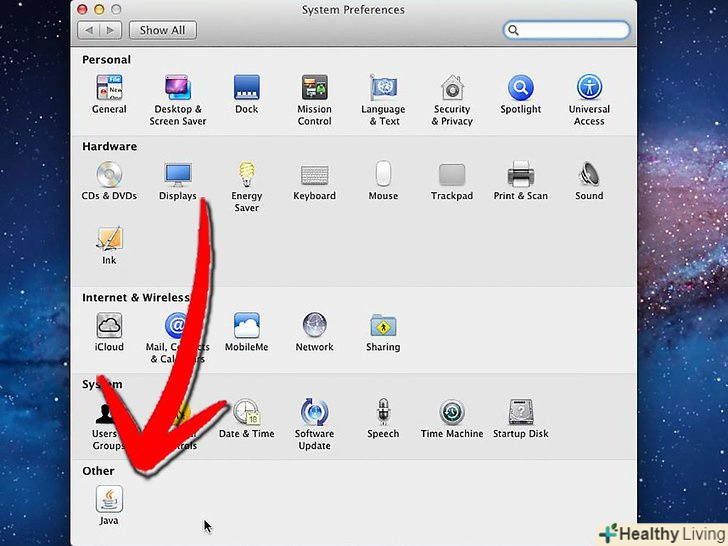Viewport: 728px width, 546px height.
Task: Go back with the left arrow button
Action: pos(89,30)
